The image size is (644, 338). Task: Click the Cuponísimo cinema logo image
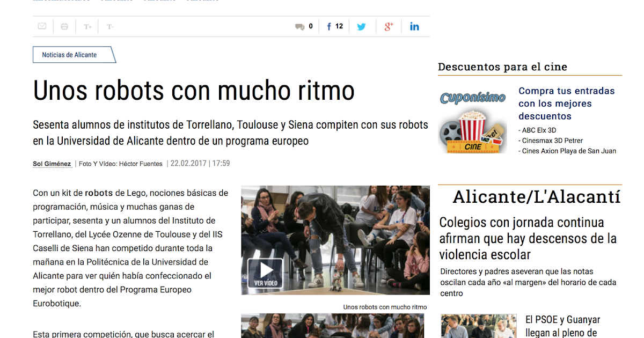[473, 122]
